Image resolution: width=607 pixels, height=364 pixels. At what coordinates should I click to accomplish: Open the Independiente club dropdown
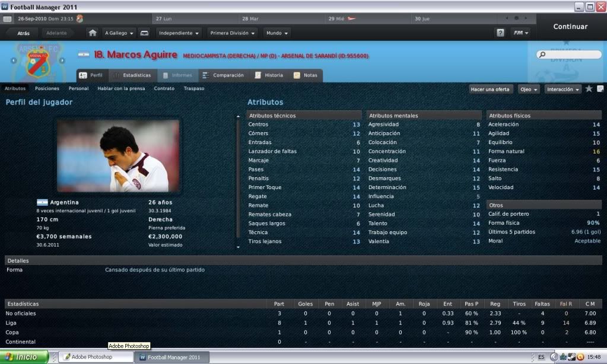point(179,33)
